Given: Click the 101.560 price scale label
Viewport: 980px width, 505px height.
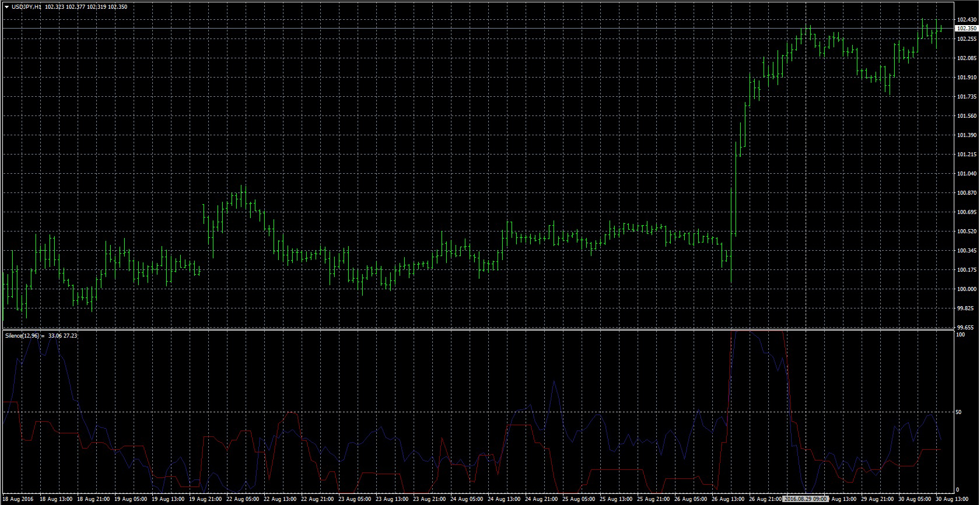Looking at the screenshot, I should (967, 116).
